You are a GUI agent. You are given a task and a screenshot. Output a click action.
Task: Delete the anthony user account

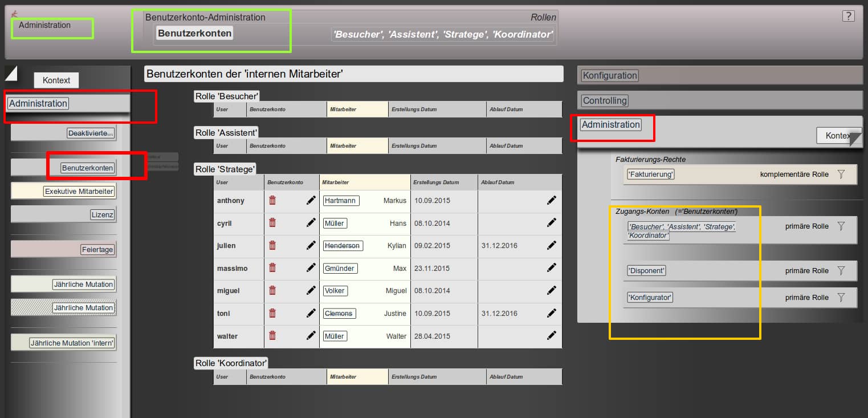(272, 200)
